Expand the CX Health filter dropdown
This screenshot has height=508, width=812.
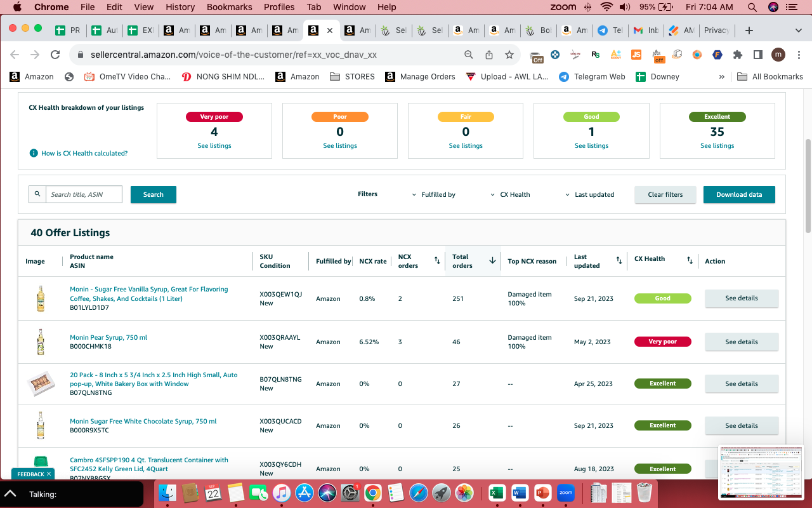click(511, 194)
